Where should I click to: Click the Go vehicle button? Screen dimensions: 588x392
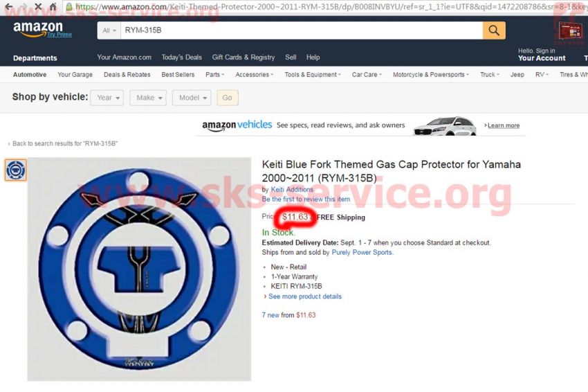[x=228, y=98]
